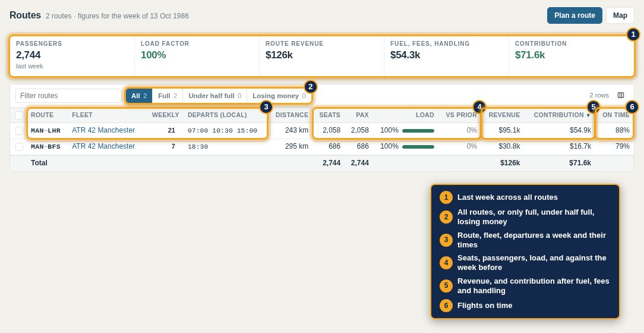Click the 295 km distance cell

click(296, 146)
